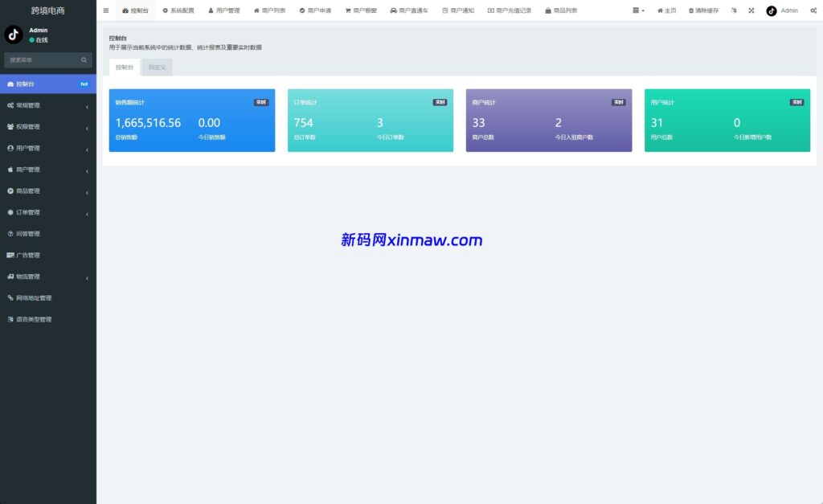This screenshot has height=504, width=823.
Task: Toggle the 在线 online status indicator
Action: pos(39,39)
